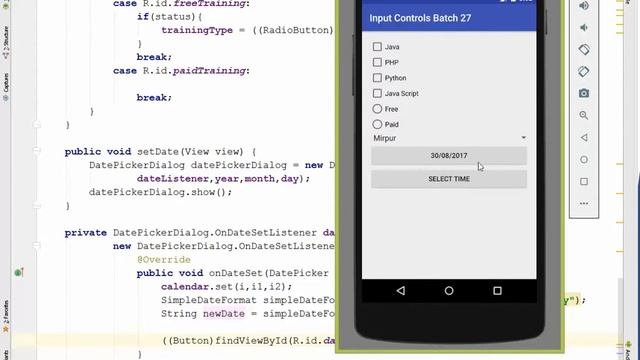Screen dimensions: 640x360
Task: Click setDate method name in code
Action: point(158,151)
